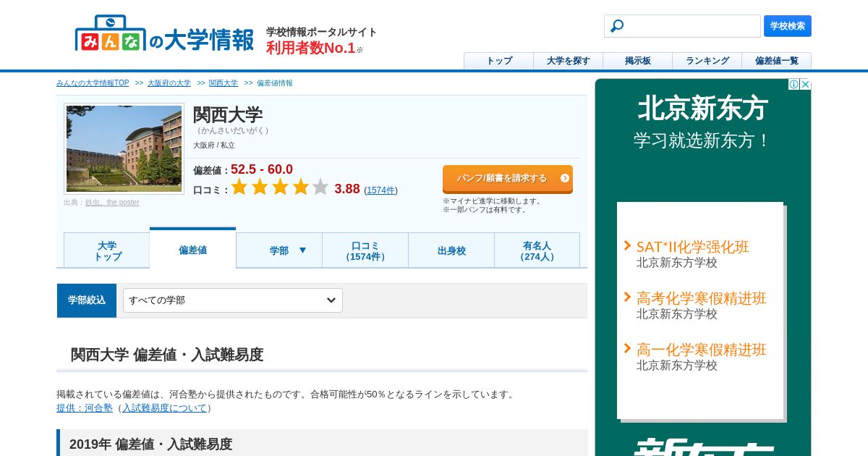Open the 大学を探す navigation menu
The image size is (868, 456).
tap(568, 61)
